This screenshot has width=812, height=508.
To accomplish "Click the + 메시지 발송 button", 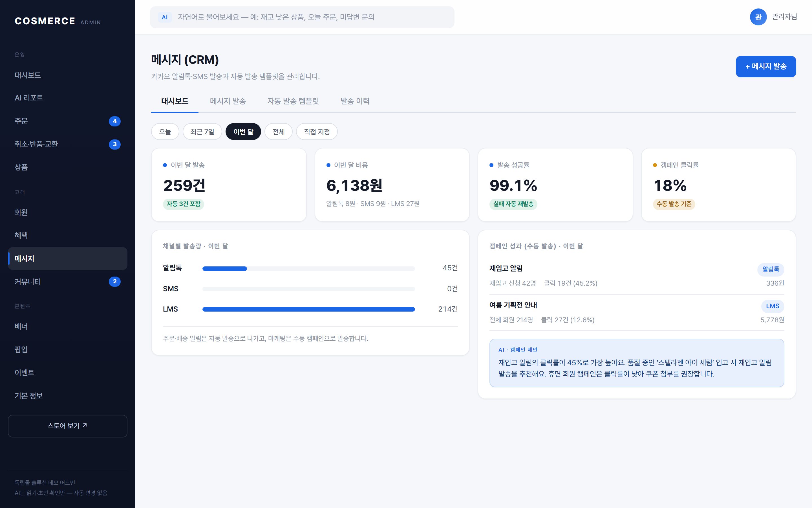I will 766,67.
